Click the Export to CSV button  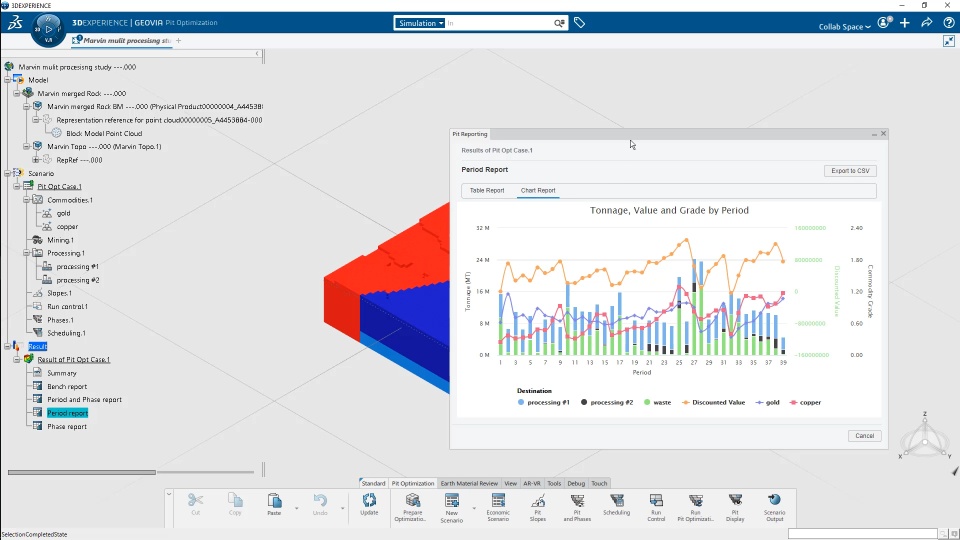(850, 171)
